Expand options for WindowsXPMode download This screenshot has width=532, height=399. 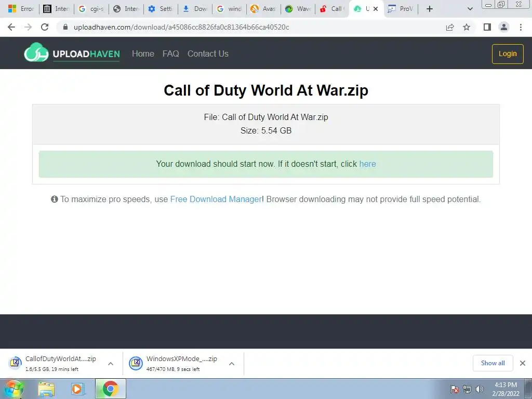232,364
